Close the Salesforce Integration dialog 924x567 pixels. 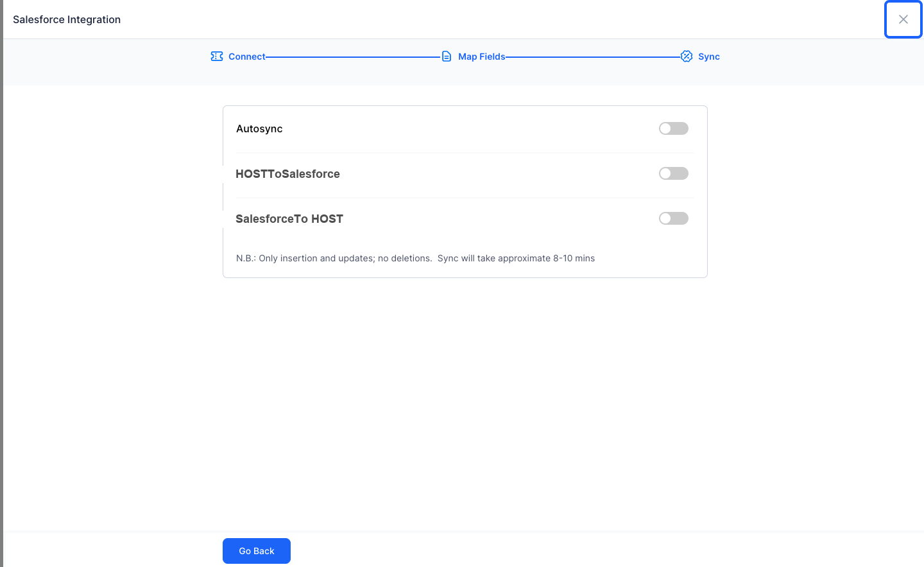[903, 19]
